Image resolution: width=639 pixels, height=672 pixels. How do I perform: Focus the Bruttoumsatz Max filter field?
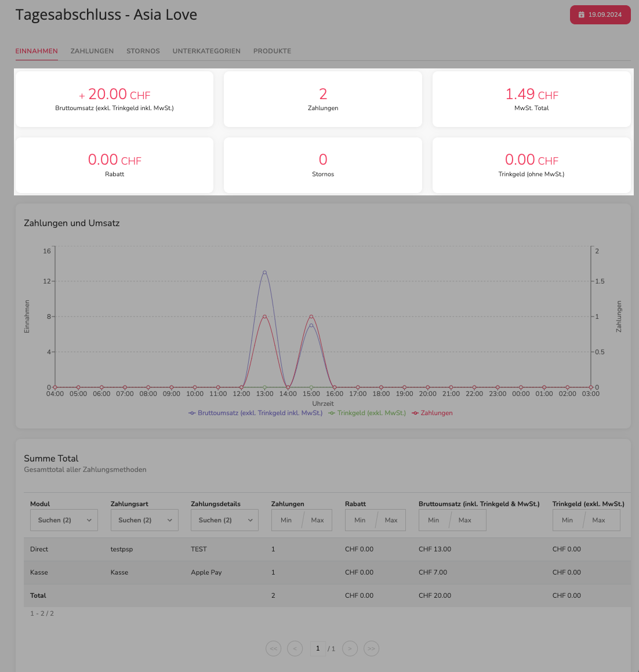pos(464,520)
